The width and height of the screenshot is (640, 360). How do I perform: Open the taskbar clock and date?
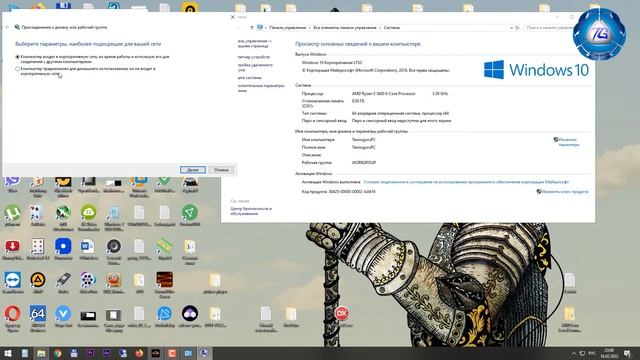(x=609, y=353)
